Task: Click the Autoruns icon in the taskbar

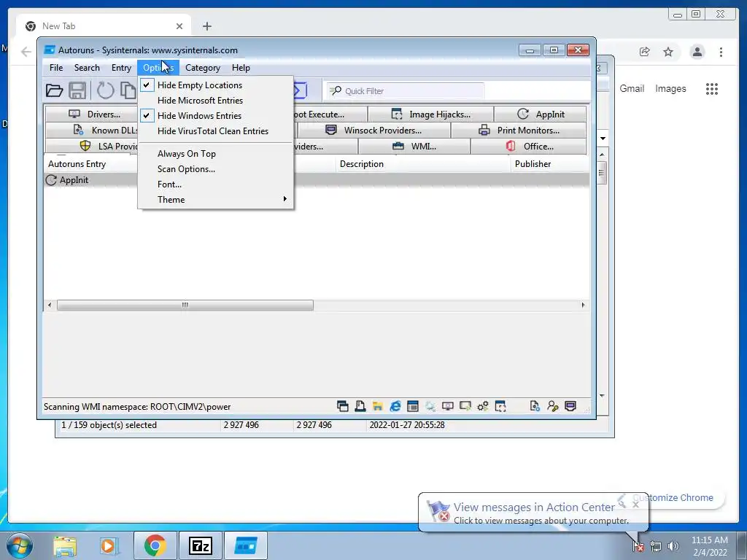Action: click(246, 545)
